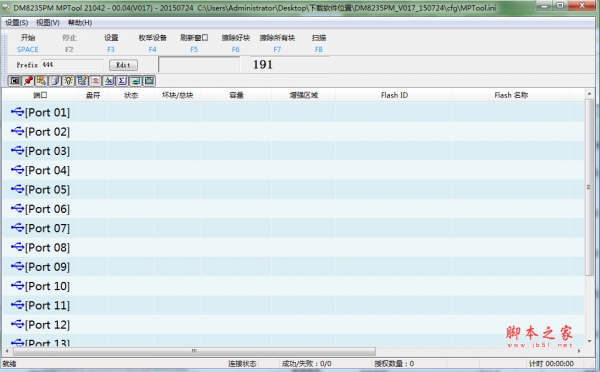The width and height of the screenshot is (600, 372).
Task: Click the F3 settings toolbar command
Action: (x=111, y=43)
